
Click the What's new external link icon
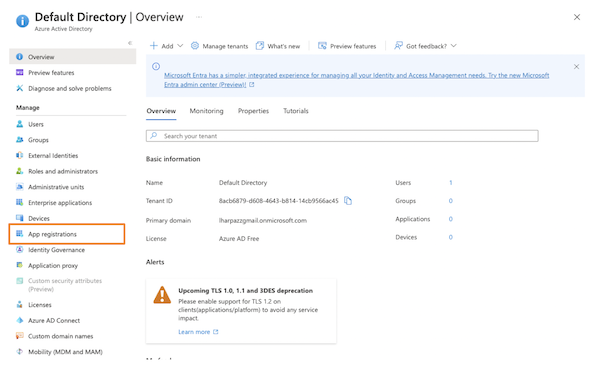pyautogui.click(x=260, y=46)
